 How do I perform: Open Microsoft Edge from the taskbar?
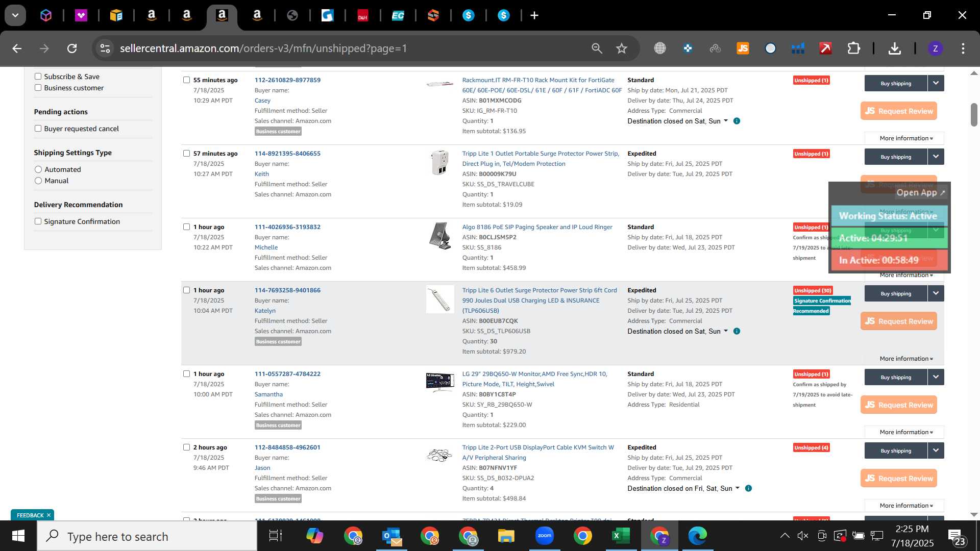(x=697, y=536)
